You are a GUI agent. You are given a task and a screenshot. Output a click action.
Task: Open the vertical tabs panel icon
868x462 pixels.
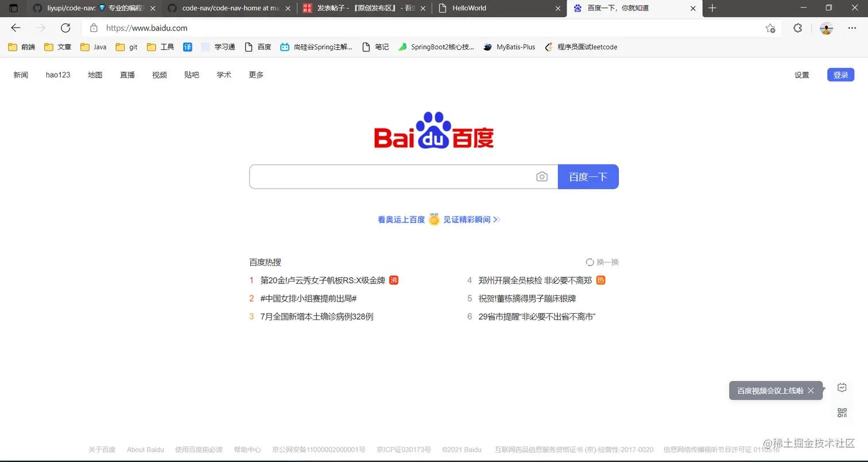click(14, 8)
